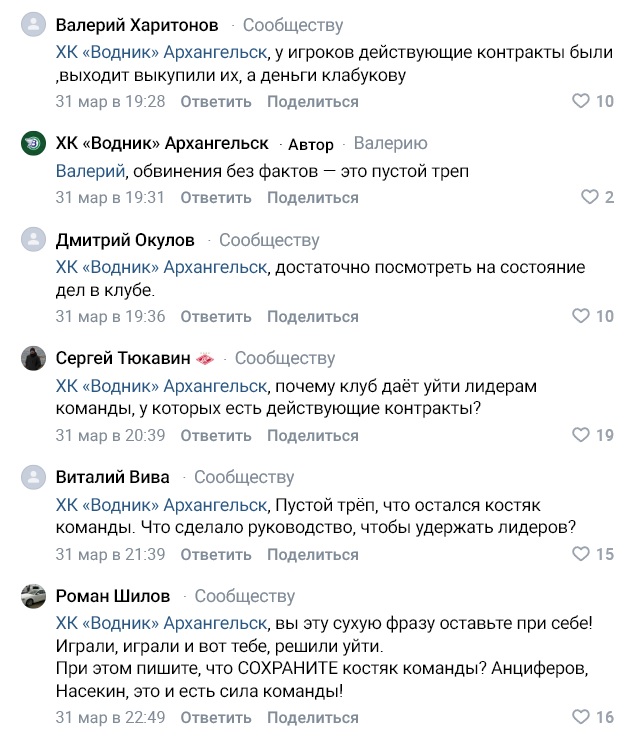
Task: Click heart icon on Сергей Тюкавин's comment
Action: [580, 435]
